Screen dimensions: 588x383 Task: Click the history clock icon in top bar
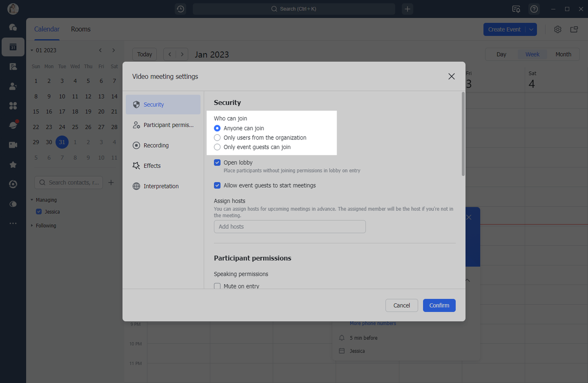click(x=181, y=9)
